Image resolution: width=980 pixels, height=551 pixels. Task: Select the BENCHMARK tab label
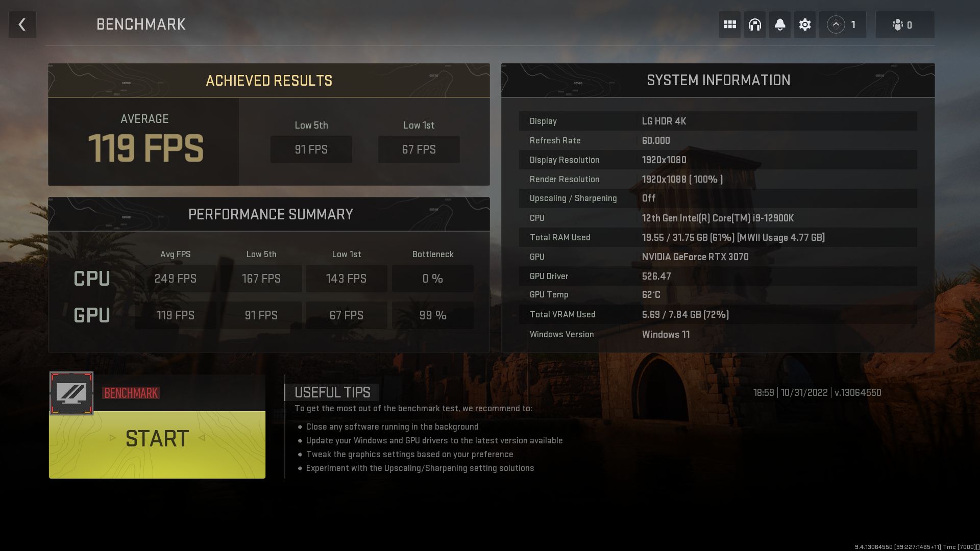130,392
